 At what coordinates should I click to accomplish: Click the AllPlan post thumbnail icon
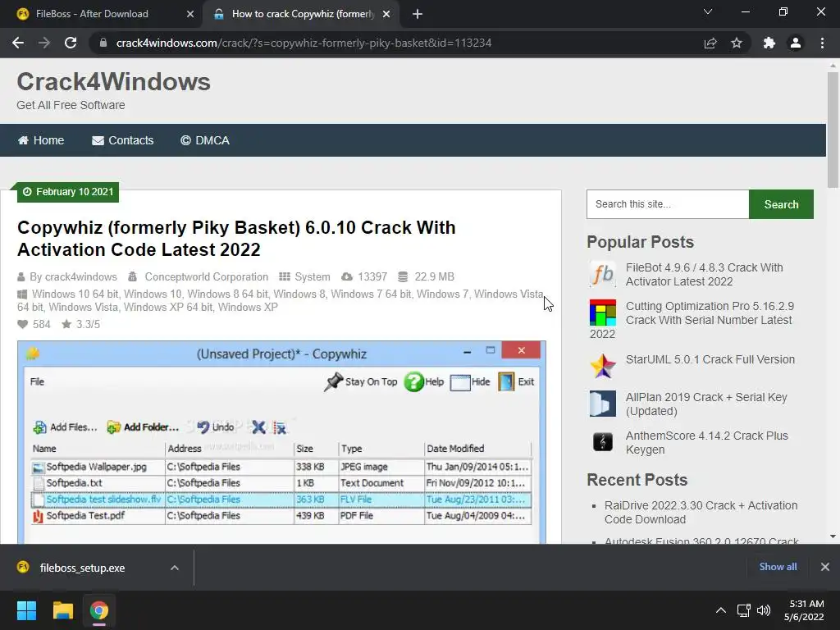[x=603, y=404]
